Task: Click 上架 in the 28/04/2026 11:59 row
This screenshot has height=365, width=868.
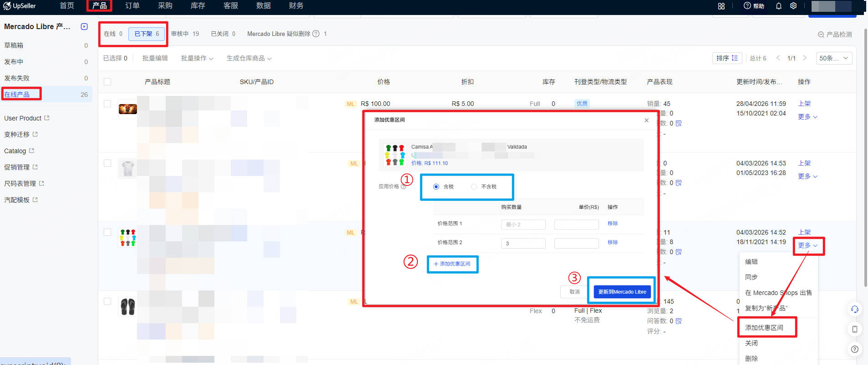Action: click(804, 104)
